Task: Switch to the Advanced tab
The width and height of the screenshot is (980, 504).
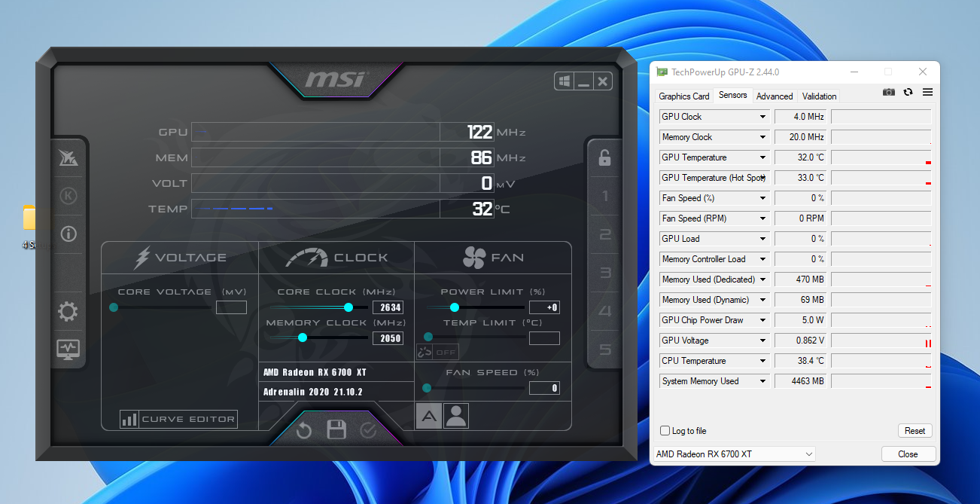Action: 775,96
